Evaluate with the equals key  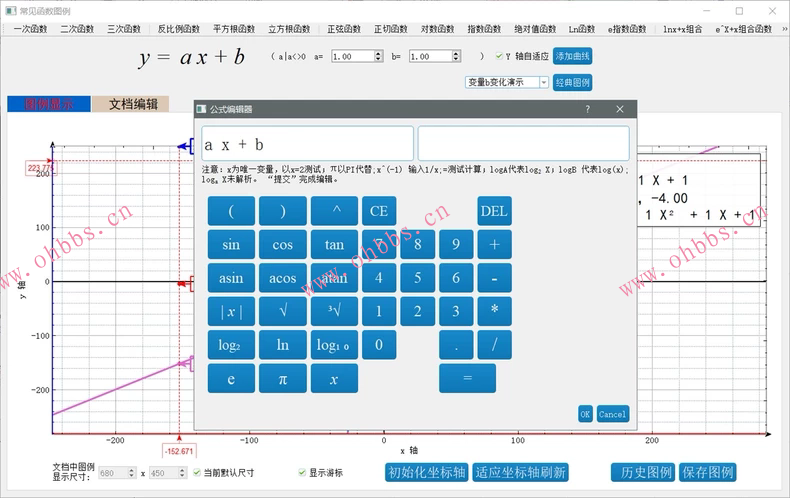pos(468,379)
